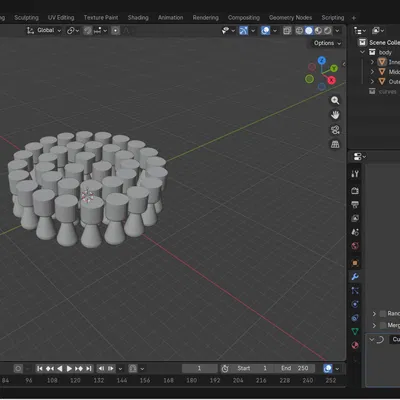
Task: Open the Tool properties tab icon
Action: coord(355,174)
